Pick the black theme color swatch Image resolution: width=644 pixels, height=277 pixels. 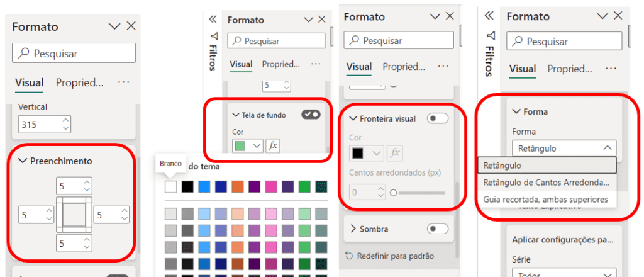click(x=187, y=187)
